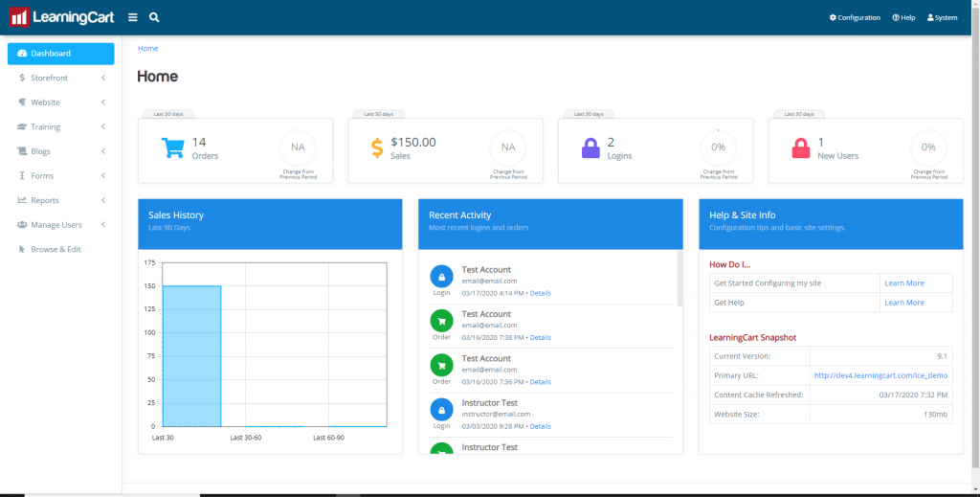Click the Forms sidebar icon
The width and height of the screenshot is (980, 497).
(x=22, y=175)
